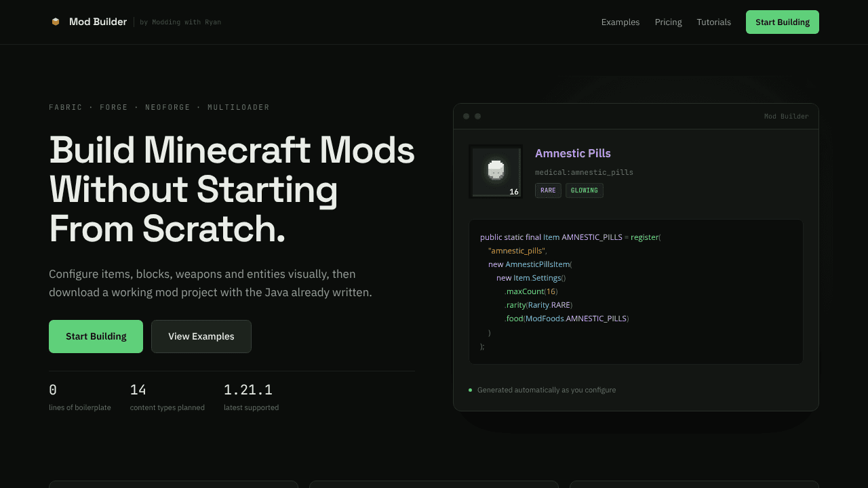Click 'new Item.Settings()' code line

(x=531, y=278)
